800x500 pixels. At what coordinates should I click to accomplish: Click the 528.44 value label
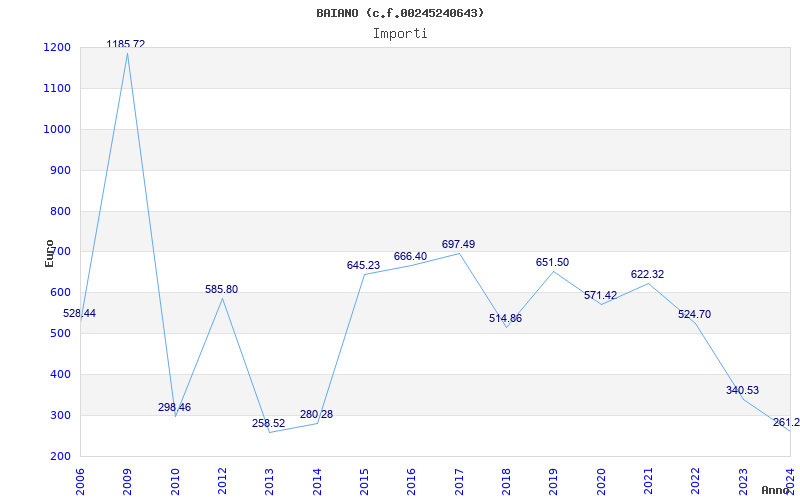79,313
